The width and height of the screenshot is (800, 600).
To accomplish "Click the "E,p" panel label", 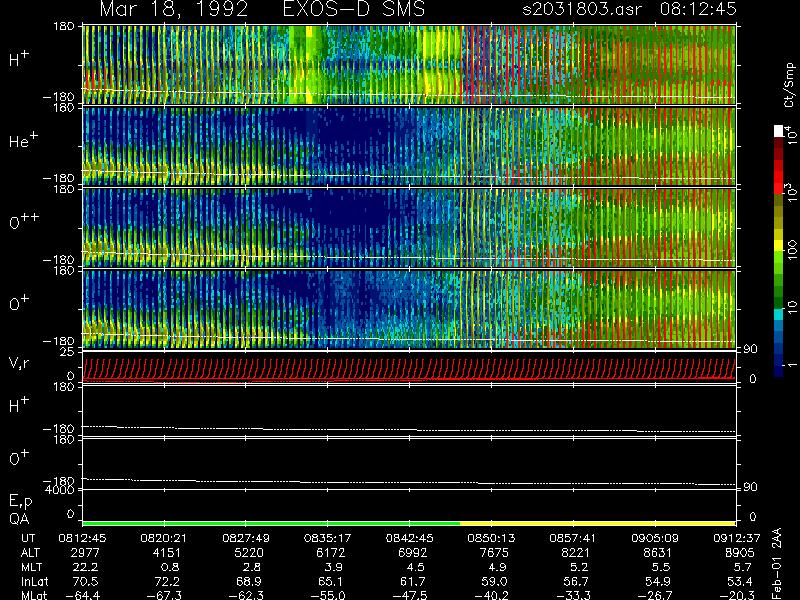I will point(20,501).
